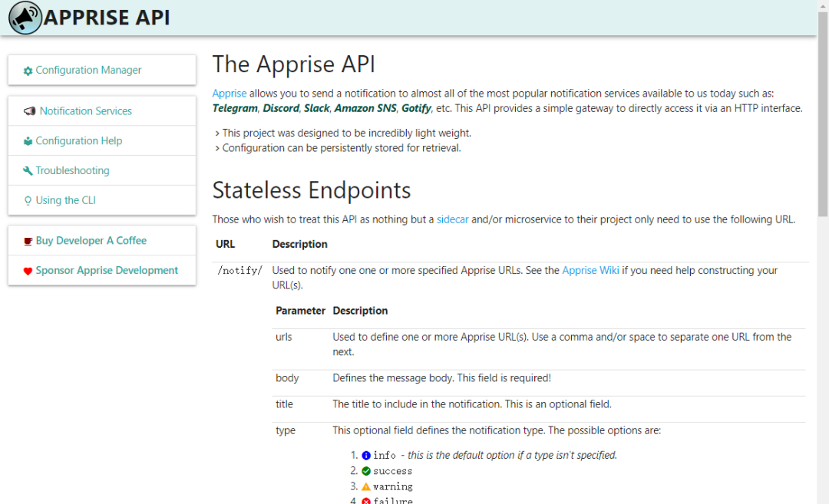Open the Configuration Manager menu item

tap(88, 71)
